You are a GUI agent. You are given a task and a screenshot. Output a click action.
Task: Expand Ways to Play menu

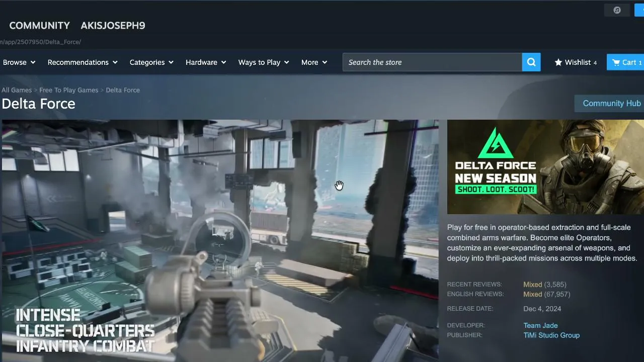264,62
